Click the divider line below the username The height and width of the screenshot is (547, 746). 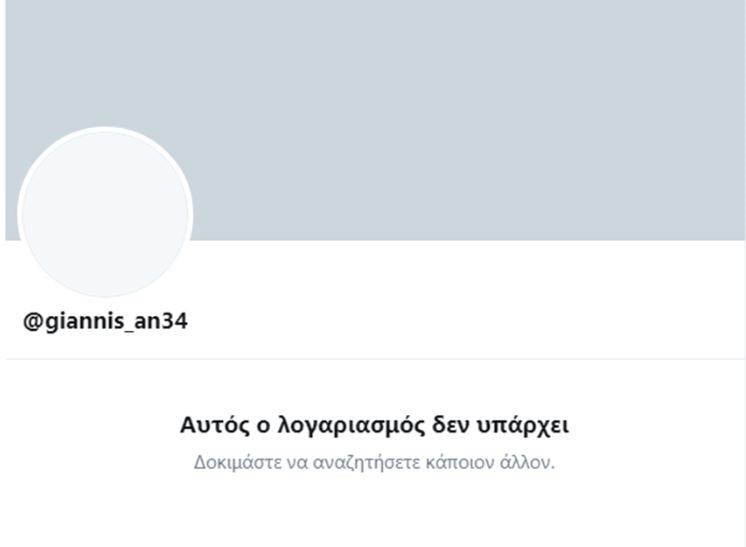coord(375,359)
